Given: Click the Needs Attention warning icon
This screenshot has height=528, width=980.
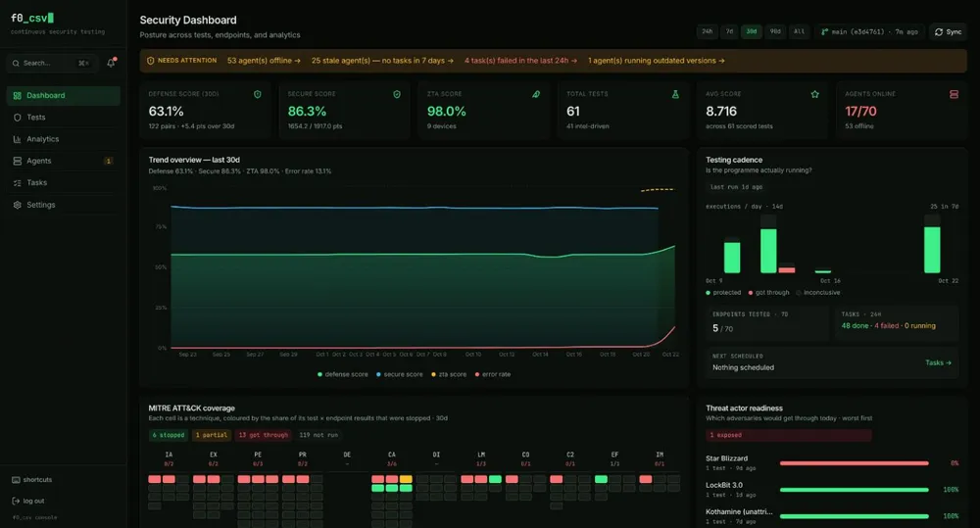Looking at the screenshot, I should [150, 61].
